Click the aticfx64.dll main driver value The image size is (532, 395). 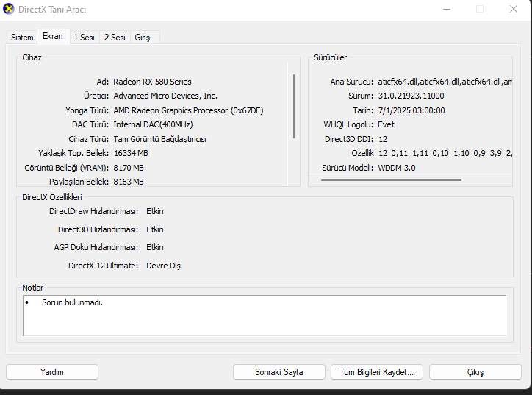(x=445, y=82)
